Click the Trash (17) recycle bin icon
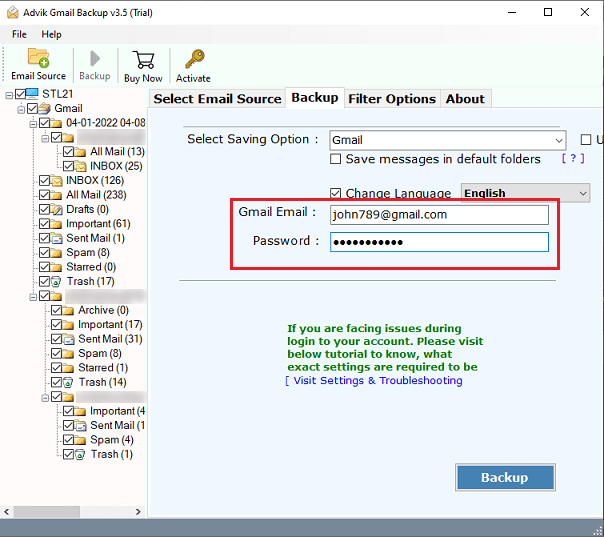This screenshot has height=537, width=604. [56, 281]
